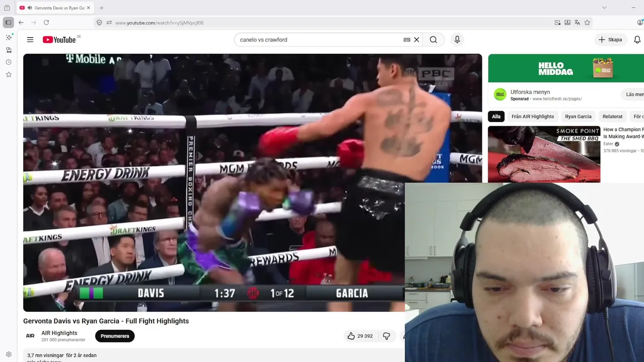Select the Gervonta Davis vs Ryan Garcia tab
The height and width of the screenshot is (362, 644).
[x=55, y=8]
